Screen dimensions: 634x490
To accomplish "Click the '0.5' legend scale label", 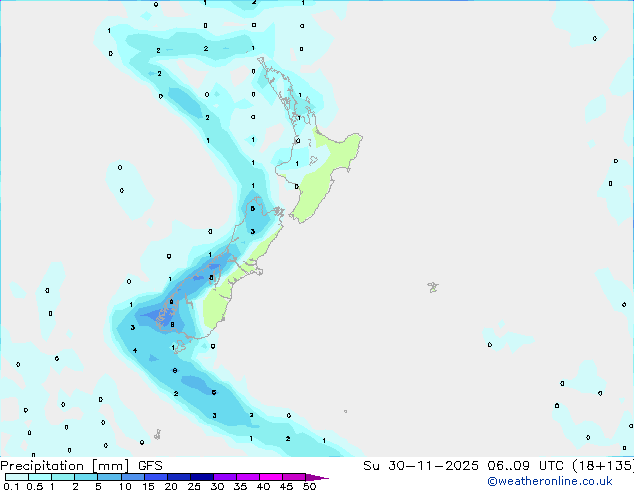I will (x=34, y=486).
